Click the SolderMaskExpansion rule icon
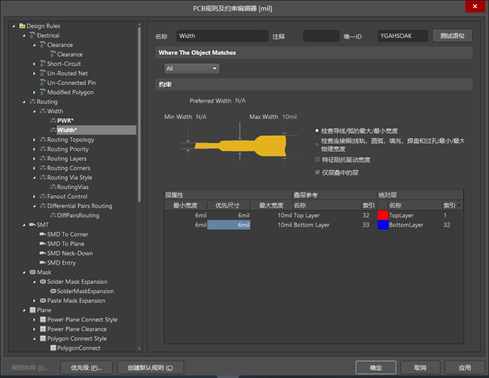 click(x=53, y=291)
